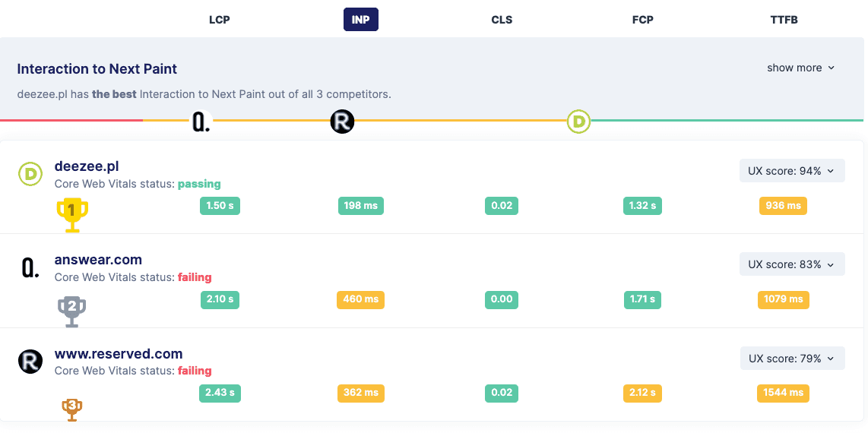Open the UX score 83% dropdown
868x433 pixels.
click(792, 264)
